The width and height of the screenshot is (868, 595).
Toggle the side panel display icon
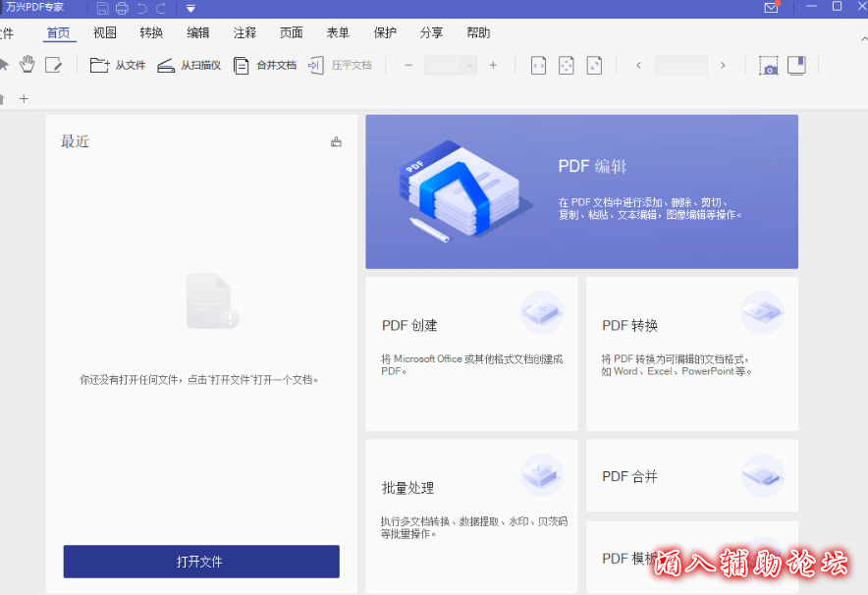tap(796, 66)
